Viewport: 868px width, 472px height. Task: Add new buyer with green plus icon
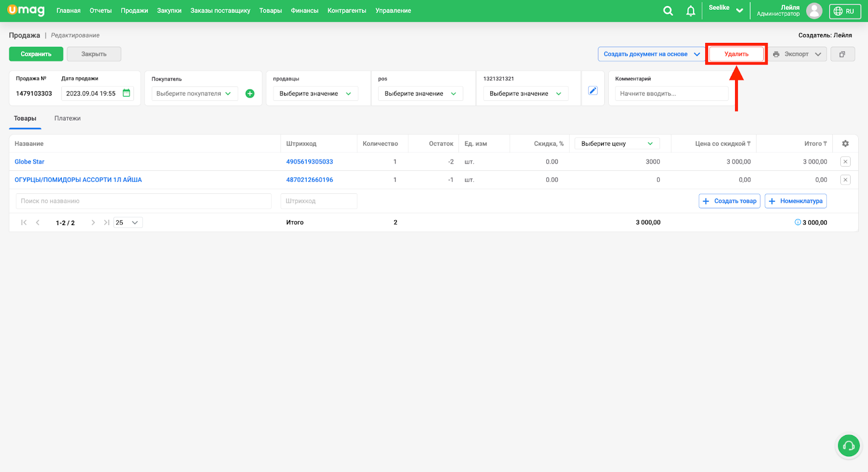[250, 93]
